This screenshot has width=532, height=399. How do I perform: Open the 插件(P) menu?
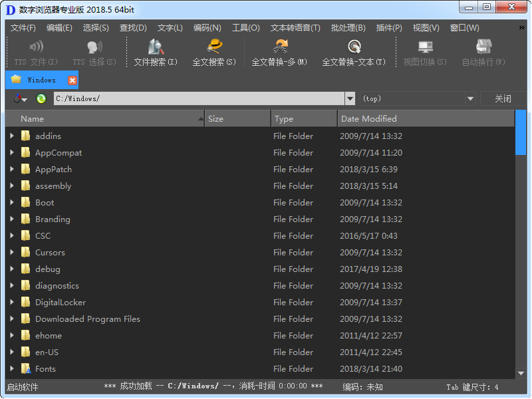(x=389, y=28)
